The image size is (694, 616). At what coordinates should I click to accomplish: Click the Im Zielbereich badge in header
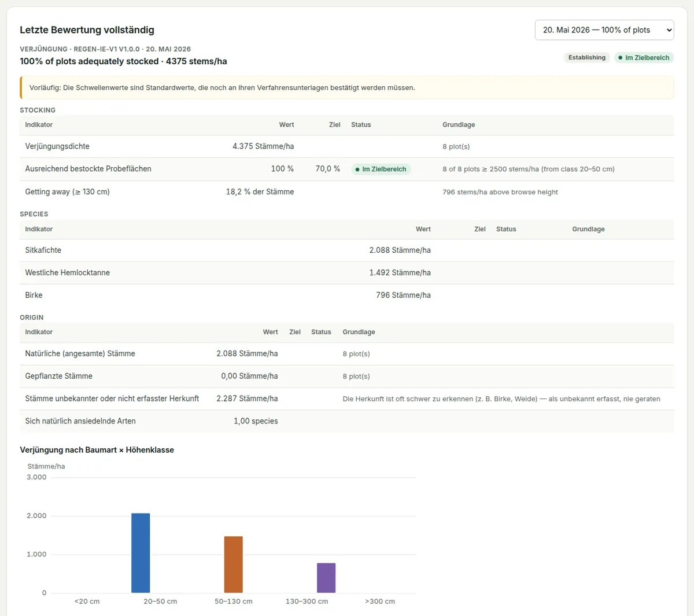tap(644, 58)
